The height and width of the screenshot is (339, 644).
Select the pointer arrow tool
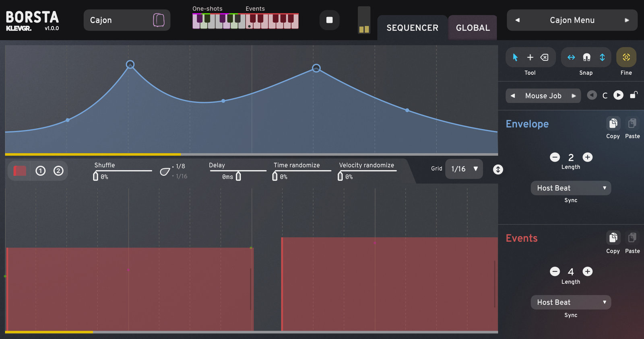click(515, 58)
